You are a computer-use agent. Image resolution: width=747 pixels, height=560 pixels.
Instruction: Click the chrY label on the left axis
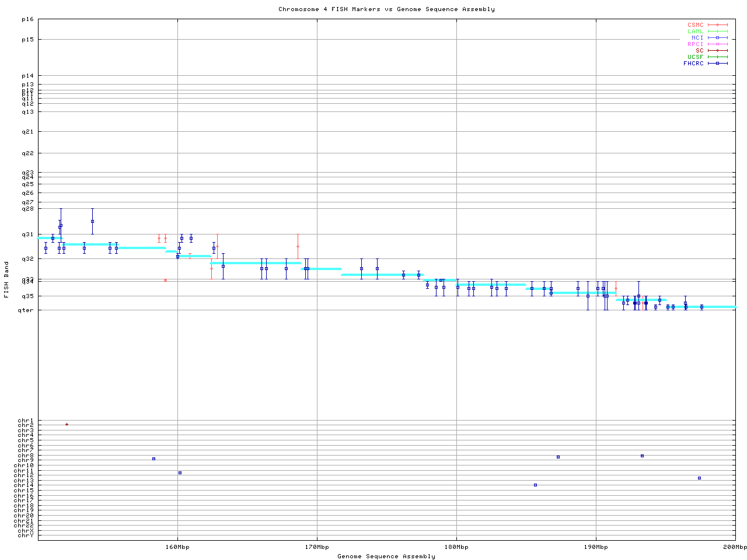pyautogui.click(x=26, y=535)
